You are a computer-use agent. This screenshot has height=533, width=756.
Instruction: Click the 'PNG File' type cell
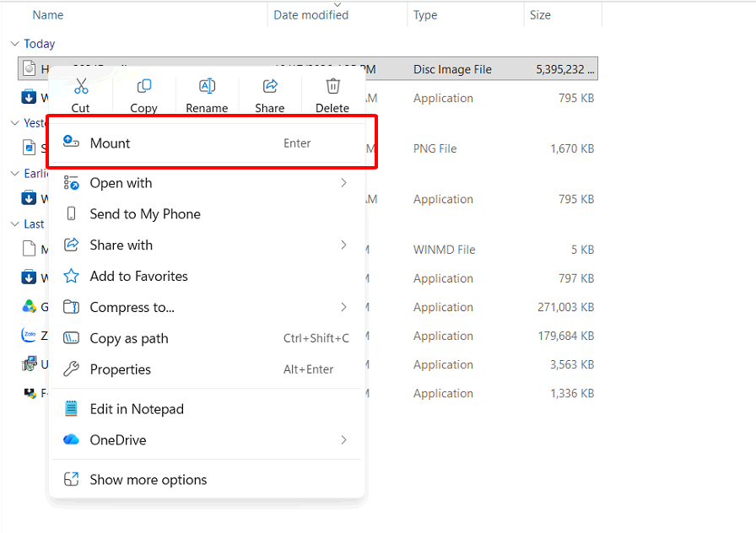[x=435, y=148]
